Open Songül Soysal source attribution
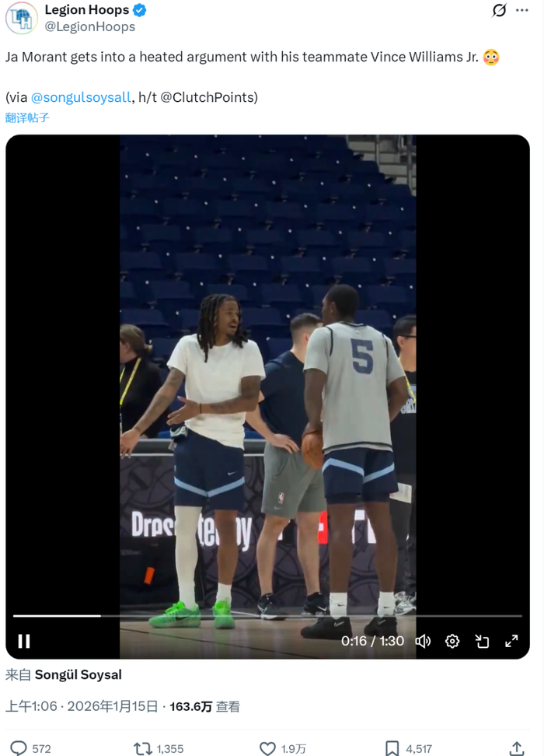 pyautogui.click(x=78, y=674)
